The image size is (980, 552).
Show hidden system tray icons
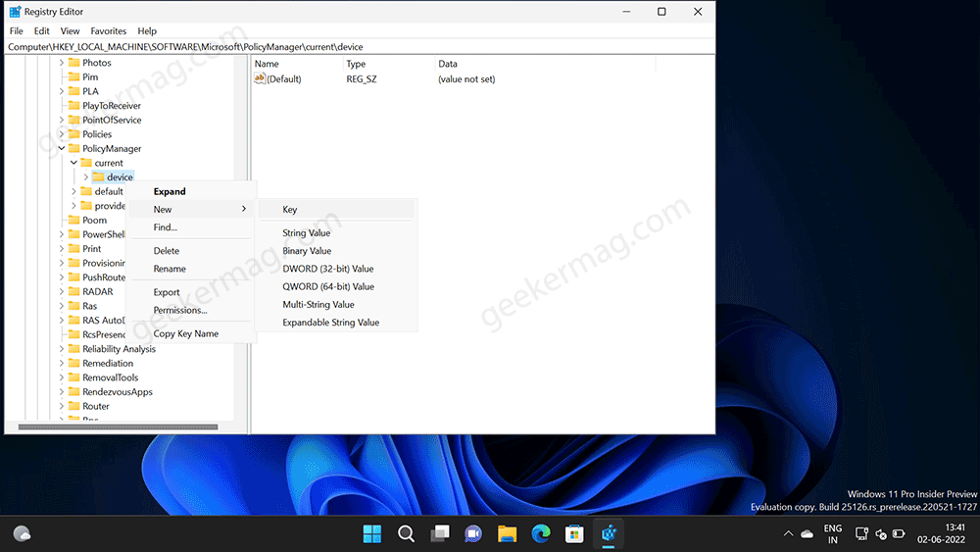coord(788,534)
